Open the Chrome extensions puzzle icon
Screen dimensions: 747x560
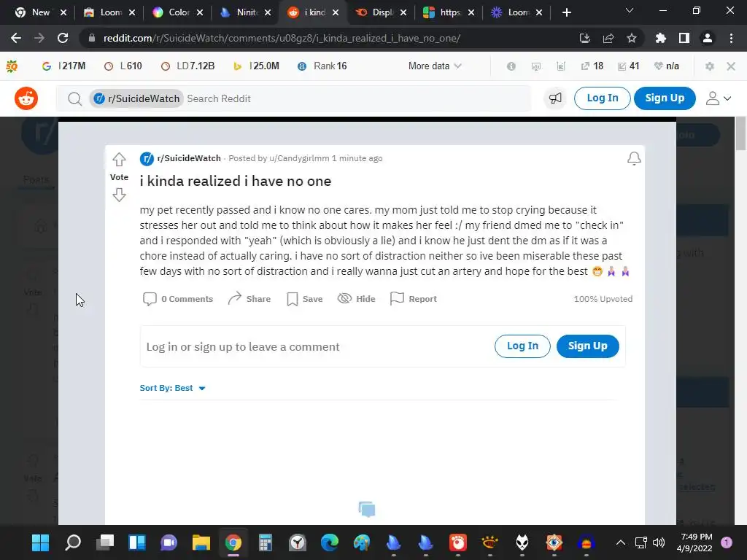click(661, 38)
